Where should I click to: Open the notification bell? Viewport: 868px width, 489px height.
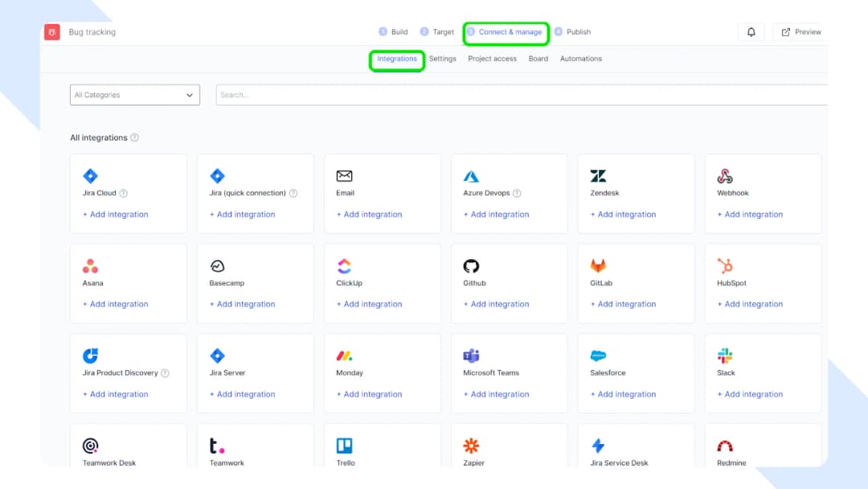click(x=751, y=31)
